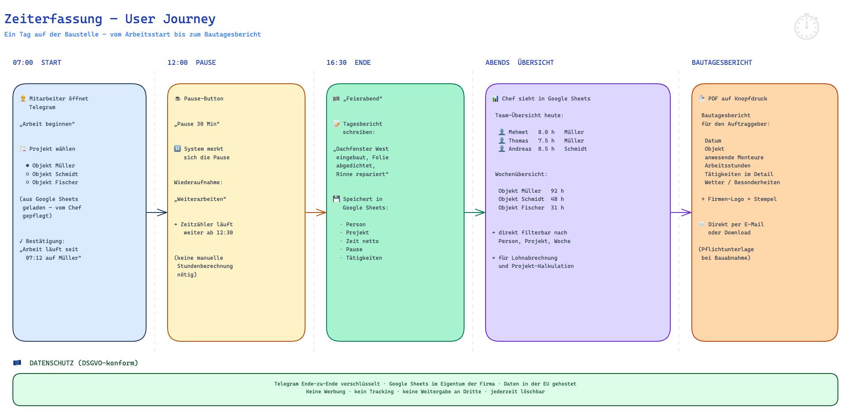Click the worker emoji beside Mitarbeiter öffnet
This screenshot has width=868, height=410.
coord(23,99)
